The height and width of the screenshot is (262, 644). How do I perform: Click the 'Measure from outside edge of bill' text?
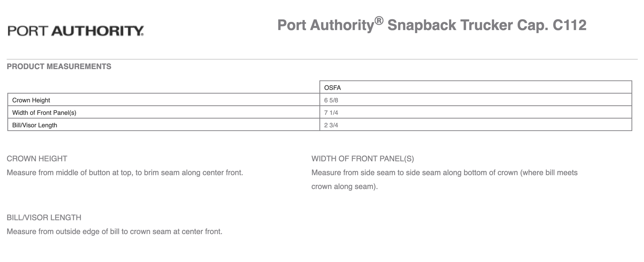click(x=114, y=232)
